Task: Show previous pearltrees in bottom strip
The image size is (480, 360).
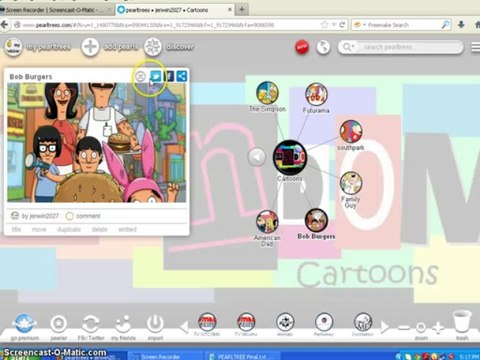Action: point(184,327)
